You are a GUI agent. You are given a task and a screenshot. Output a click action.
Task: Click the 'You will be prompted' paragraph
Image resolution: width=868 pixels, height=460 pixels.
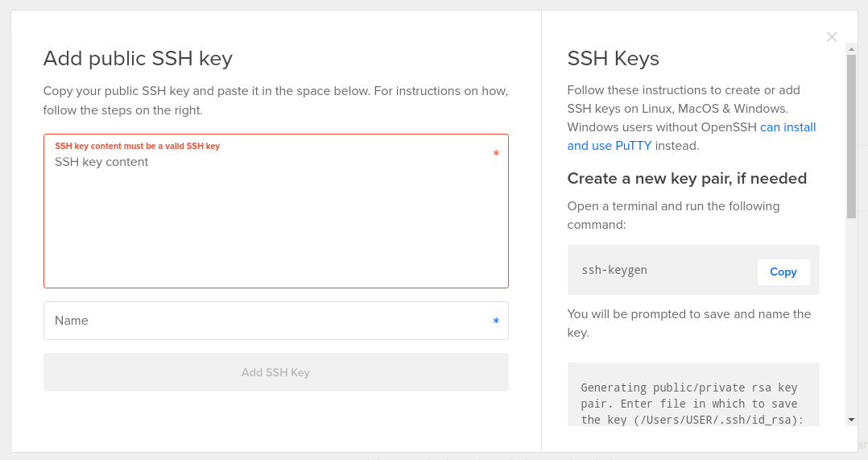[688, 323]
